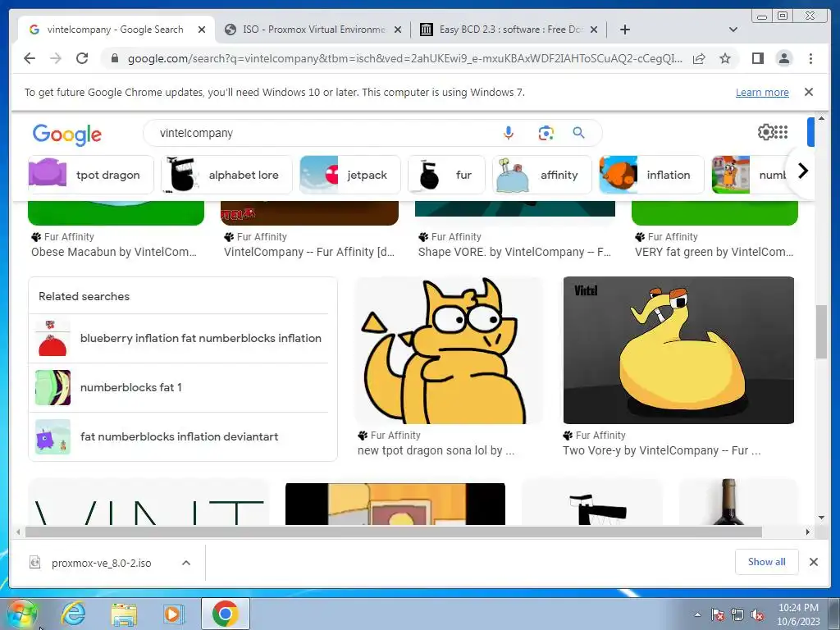Close the Easy BCD tab

[x=594, y=30]
